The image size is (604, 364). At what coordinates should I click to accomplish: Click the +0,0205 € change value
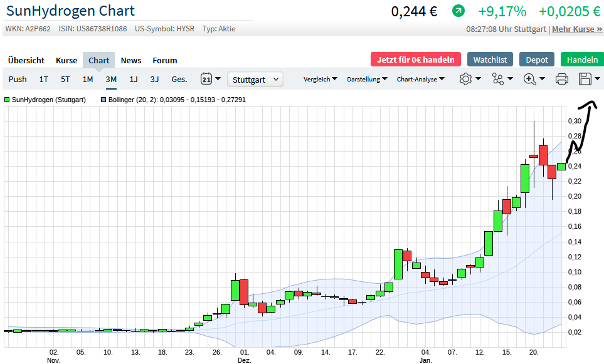570,11
